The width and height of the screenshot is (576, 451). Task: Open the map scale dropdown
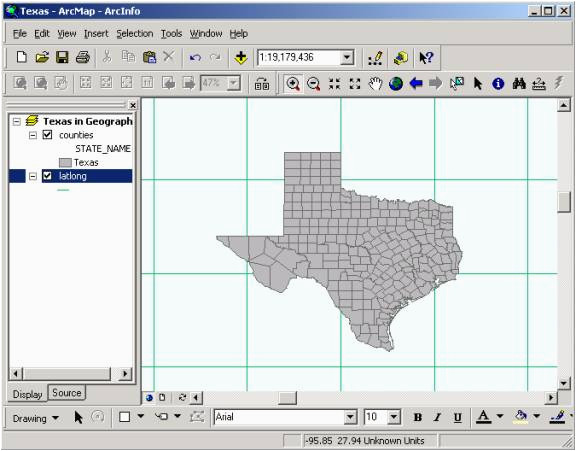tap(347, 57)
